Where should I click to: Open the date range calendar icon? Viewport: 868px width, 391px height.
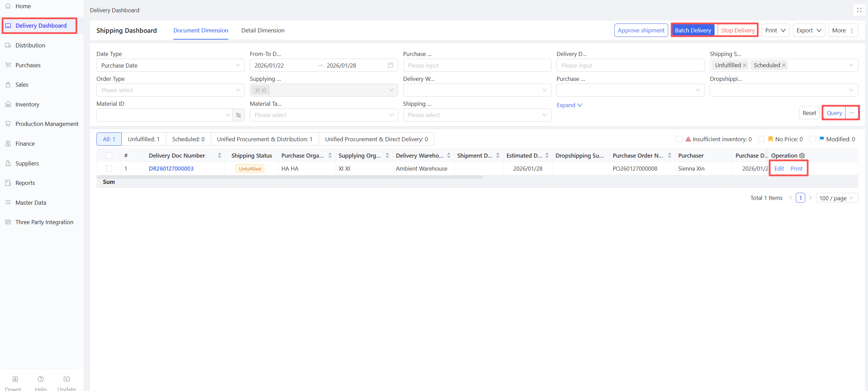[390, 65]
